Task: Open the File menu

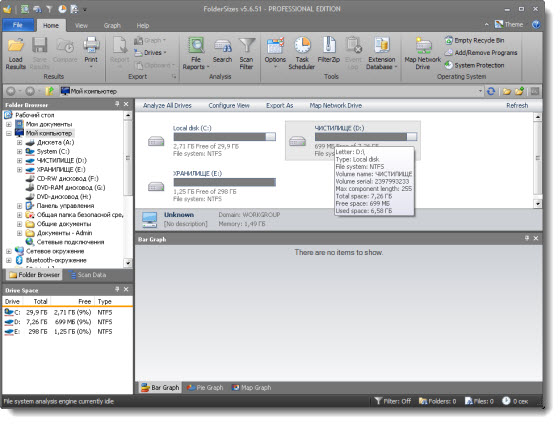Action: click(18, 25)
